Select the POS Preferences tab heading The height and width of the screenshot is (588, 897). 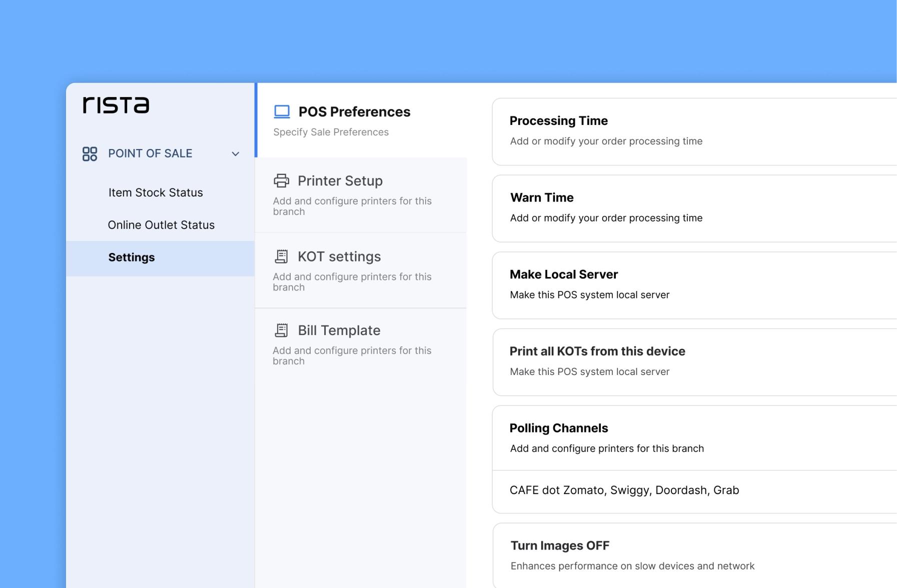[354, 111]
